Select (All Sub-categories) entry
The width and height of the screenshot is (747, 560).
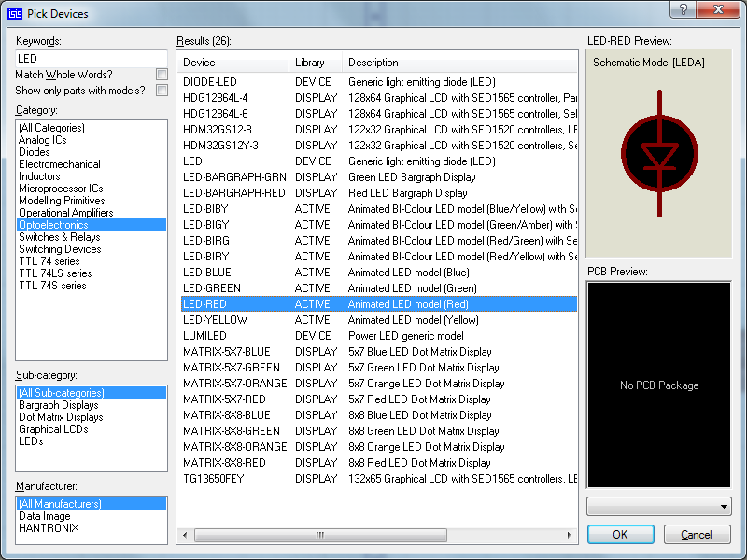pos(92,393)
